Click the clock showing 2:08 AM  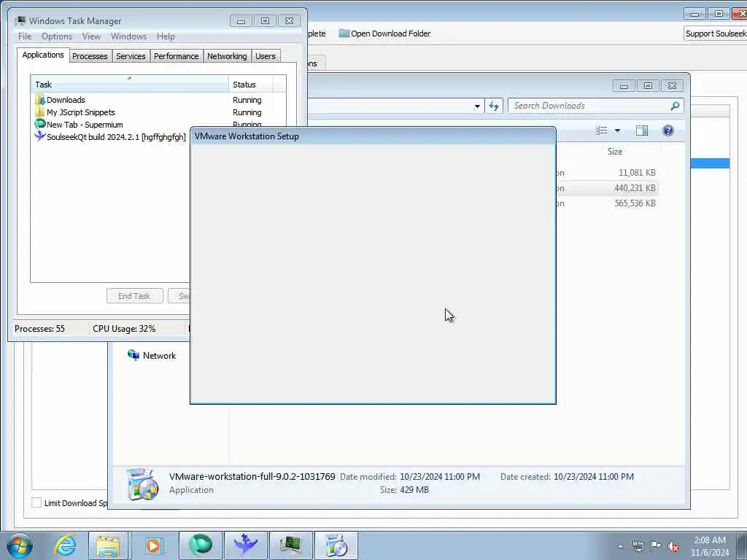pos(710,540)
